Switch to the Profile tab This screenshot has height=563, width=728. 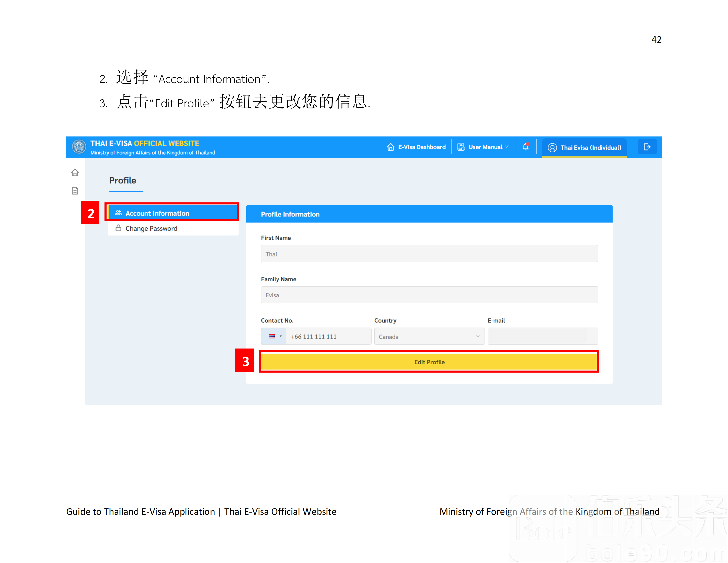click(123, 180)
